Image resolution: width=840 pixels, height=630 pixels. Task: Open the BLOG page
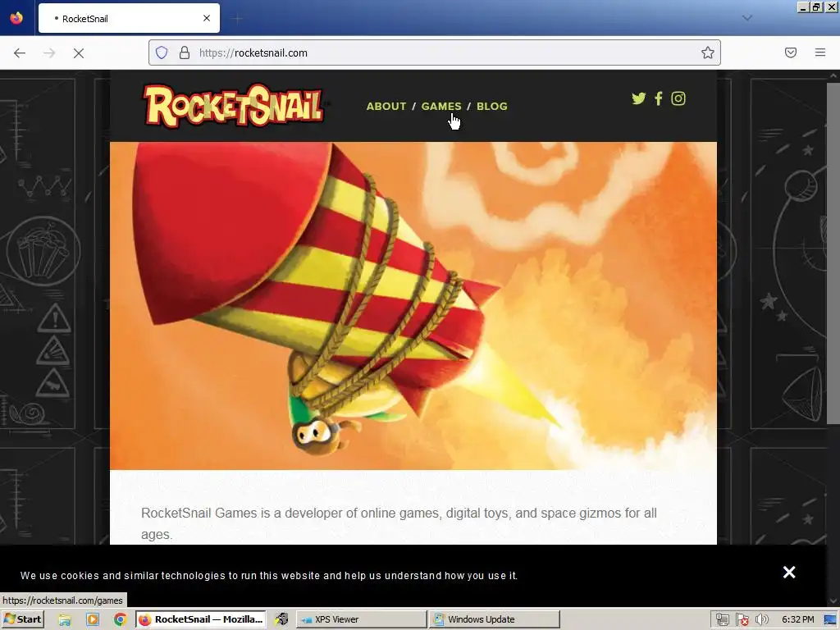click(492, 106)
